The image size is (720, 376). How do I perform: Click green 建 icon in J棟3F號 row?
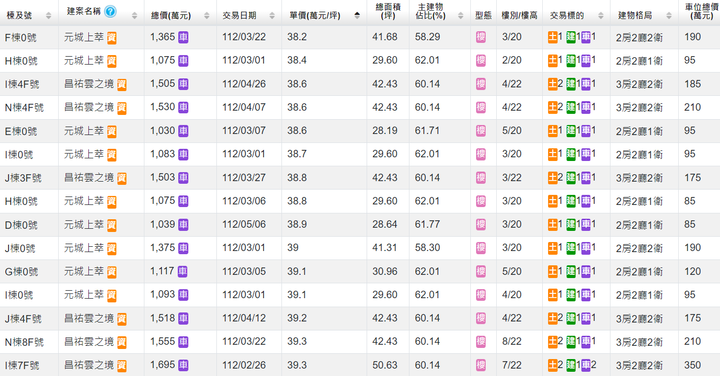(570, 178)
